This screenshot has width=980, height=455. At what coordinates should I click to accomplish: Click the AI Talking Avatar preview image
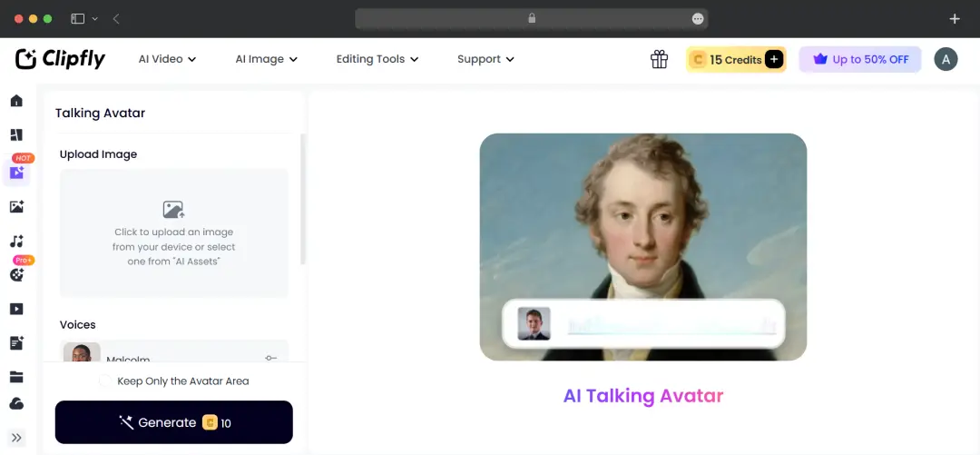643,247
